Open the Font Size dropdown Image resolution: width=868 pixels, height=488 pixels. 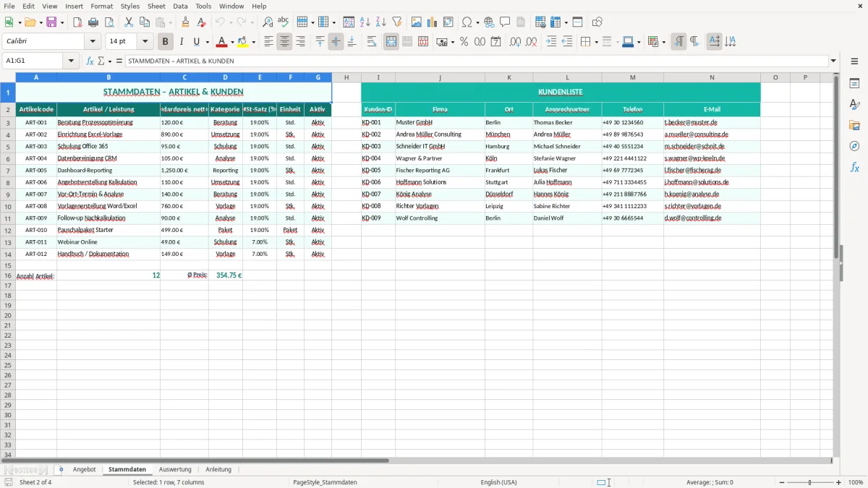click(x=145, y=42)
